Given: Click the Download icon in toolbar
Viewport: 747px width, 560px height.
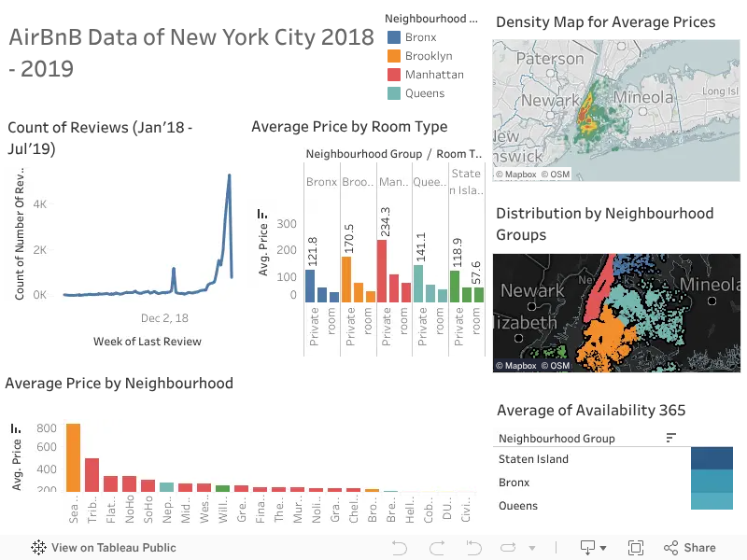Looking at the screenshot, I should click(x=587, y=548).
